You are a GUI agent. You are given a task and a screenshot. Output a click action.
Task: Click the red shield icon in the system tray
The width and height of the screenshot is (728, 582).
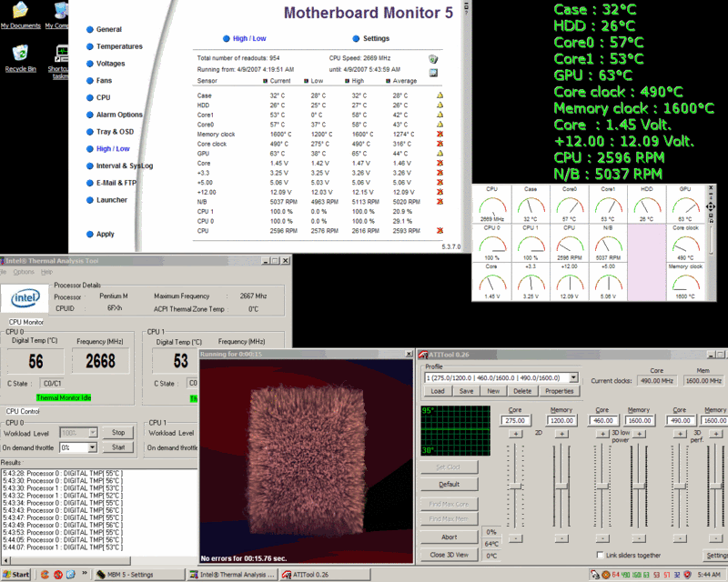(688, 575)
